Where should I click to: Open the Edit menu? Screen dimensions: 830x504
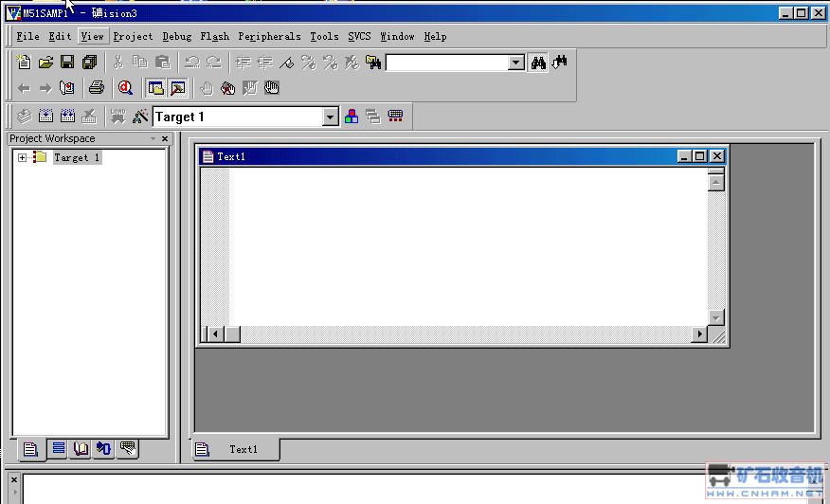pyautogui.click(x=60, y=37)
